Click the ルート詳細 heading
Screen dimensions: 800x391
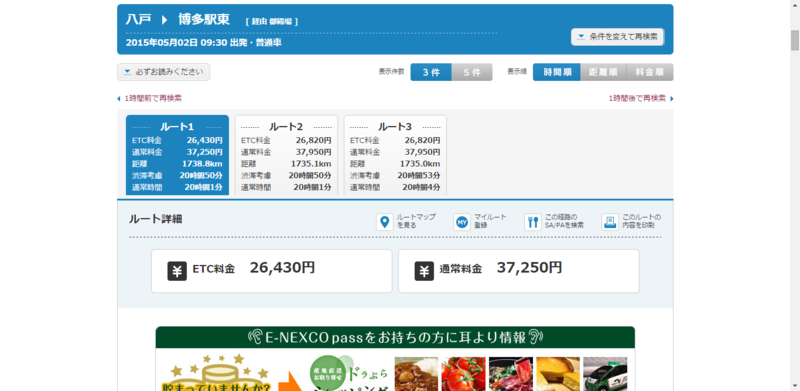156,219
